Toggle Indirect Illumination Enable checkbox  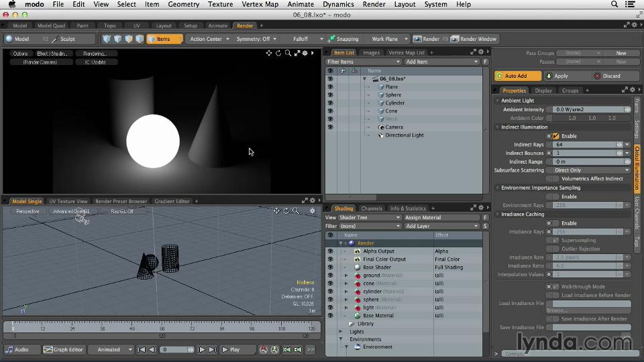point(556,136)
